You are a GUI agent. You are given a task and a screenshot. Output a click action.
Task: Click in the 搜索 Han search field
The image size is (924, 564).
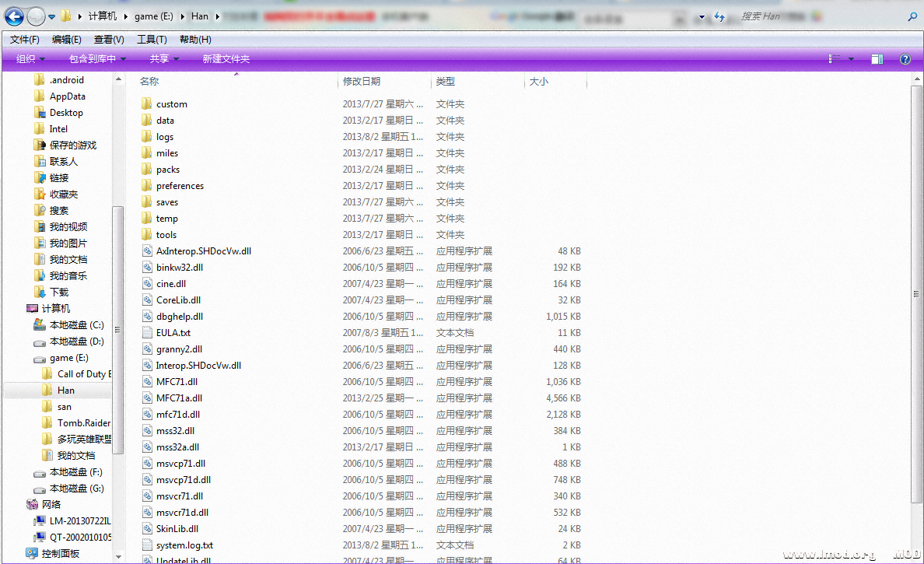(x=817, y=16)
